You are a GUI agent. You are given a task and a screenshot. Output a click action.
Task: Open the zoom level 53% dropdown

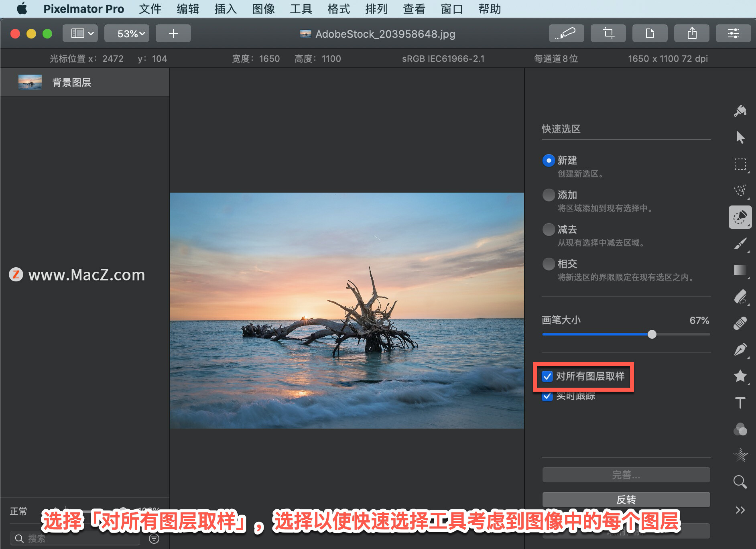tap(126, 33)
